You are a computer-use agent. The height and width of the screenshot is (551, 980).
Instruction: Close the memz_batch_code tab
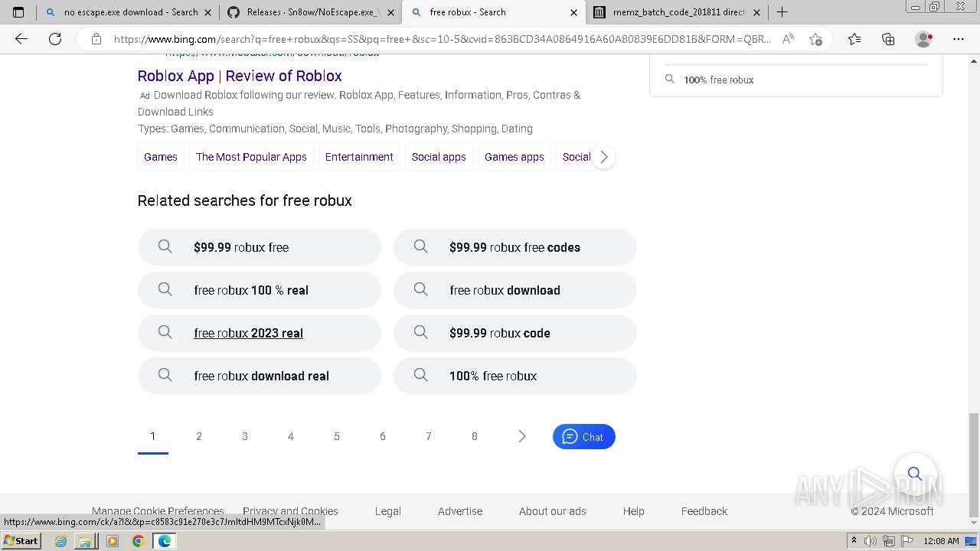(756, 12)
